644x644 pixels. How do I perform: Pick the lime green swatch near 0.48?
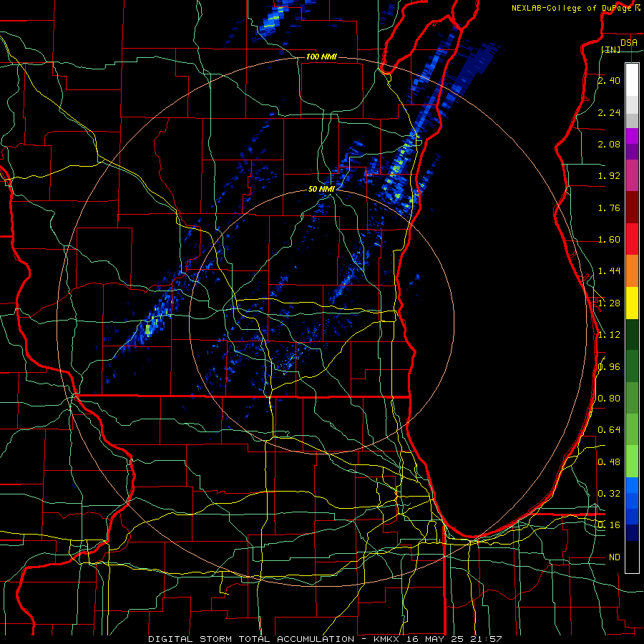[632, 462]
